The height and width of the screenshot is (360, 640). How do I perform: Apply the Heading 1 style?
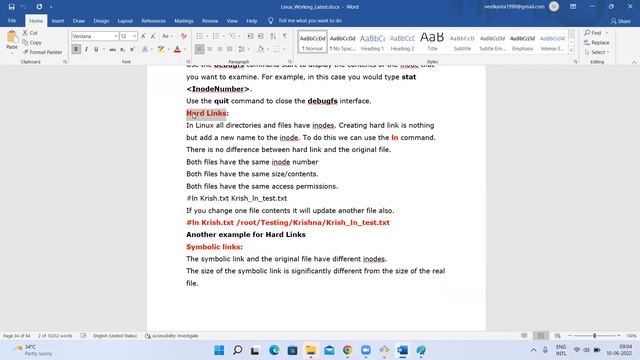(x=372, y=42)
